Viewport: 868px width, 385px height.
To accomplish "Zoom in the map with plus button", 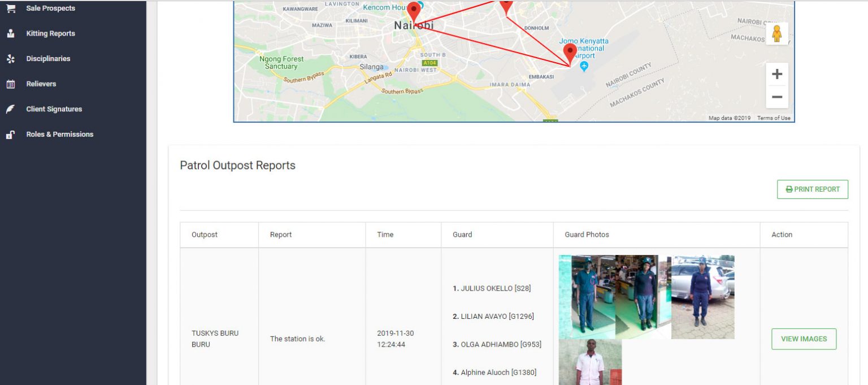I will coord(776,74).
